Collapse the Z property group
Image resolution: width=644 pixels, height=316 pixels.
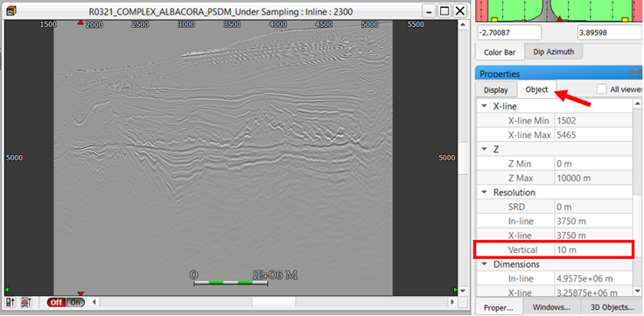coord(485,149)
